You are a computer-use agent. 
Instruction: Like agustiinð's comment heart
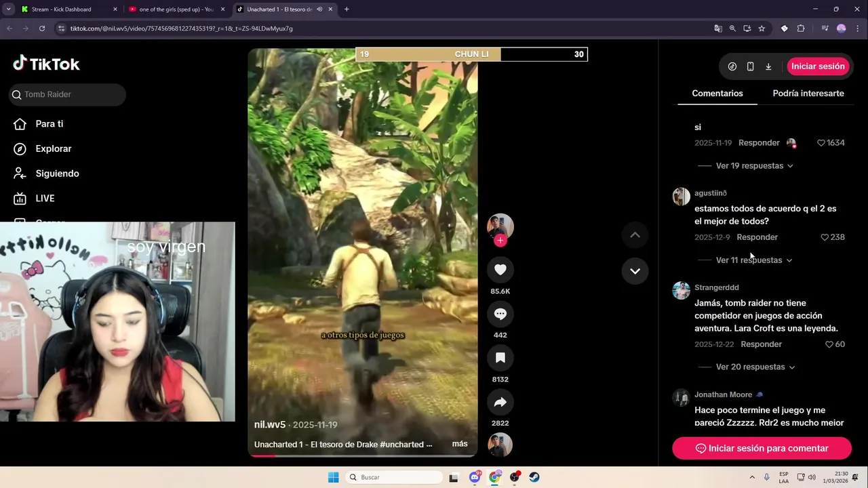[x=825, y=237]
